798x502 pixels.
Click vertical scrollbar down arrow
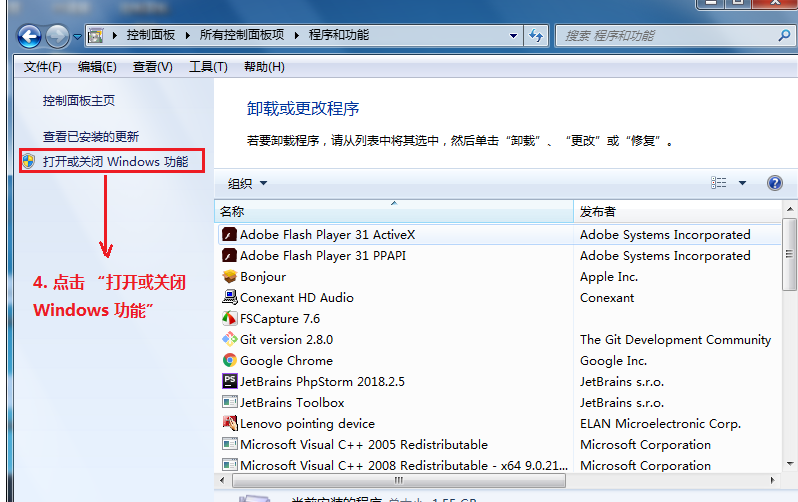tap(790, 464)
